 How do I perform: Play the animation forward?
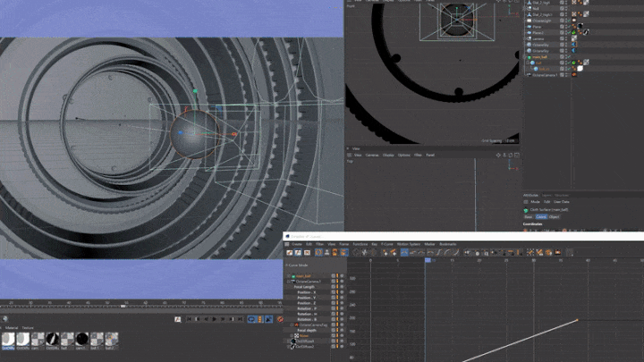[x=215, y=319]
